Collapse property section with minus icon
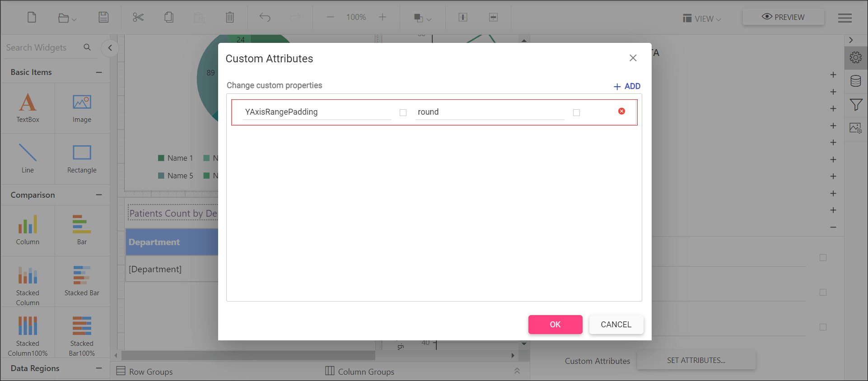Image resolution: width=868 pixels, height=381 pixels. tap(833, 227)
